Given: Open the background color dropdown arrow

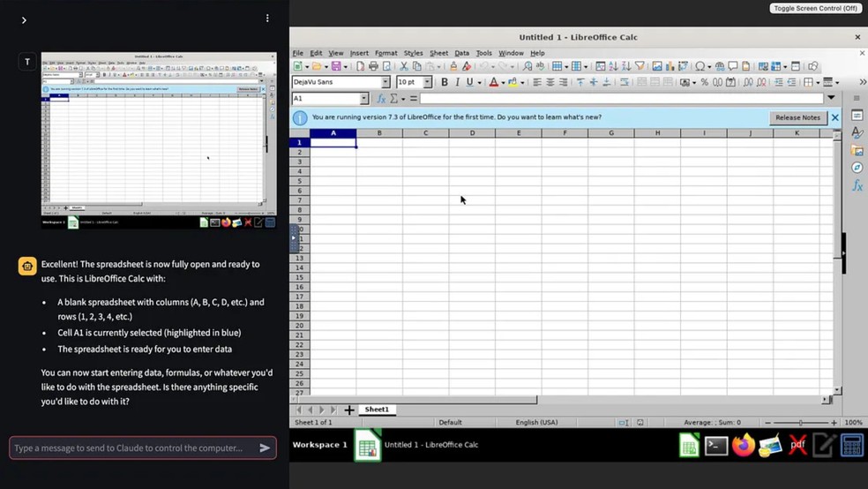Looking at the screenshot, I should click(522, 82).
